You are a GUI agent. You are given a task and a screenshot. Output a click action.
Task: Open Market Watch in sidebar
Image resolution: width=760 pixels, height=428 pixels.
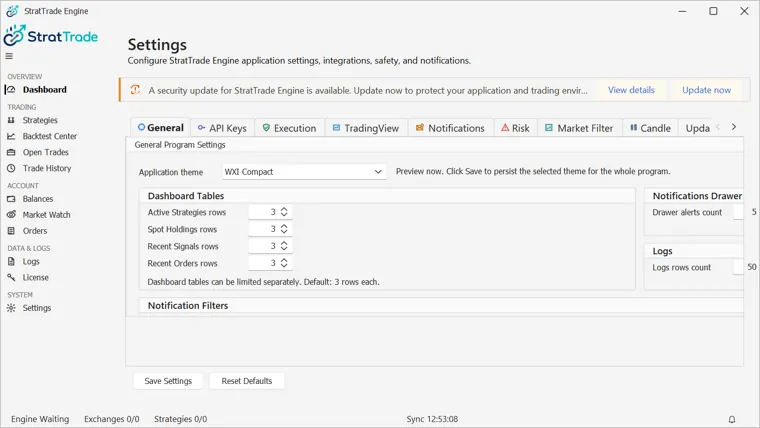pyautogui.click(x=46, y=215)
